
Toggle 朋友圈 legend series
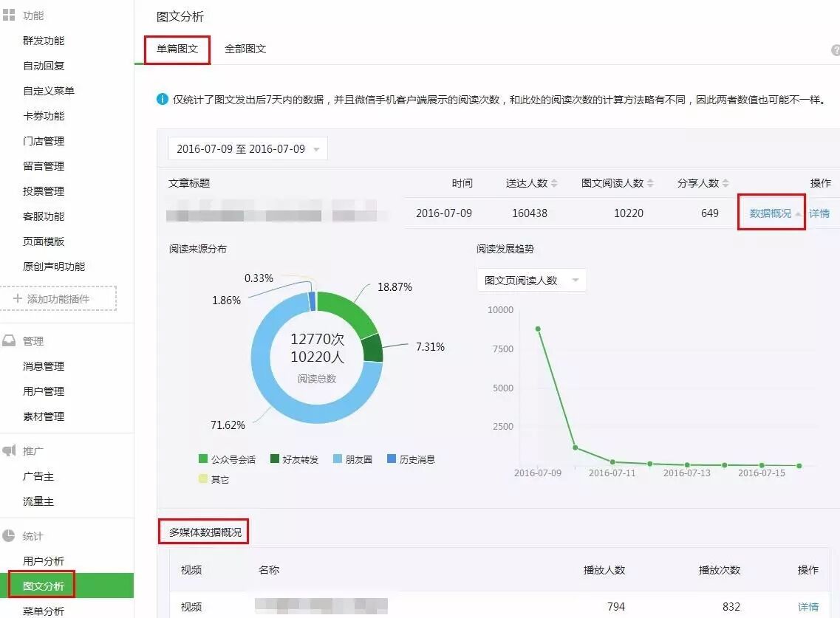pos(352,459)
